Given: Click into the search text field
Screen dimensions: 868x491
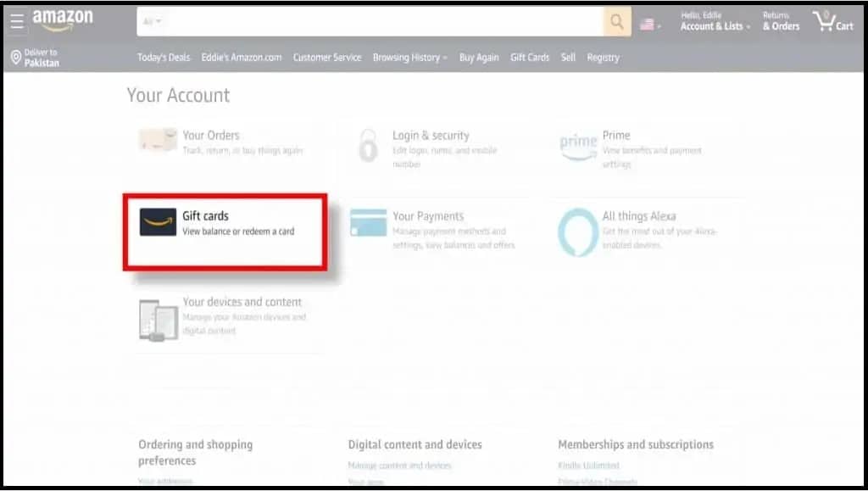Looking at the screenshot, I should (385, 22).
